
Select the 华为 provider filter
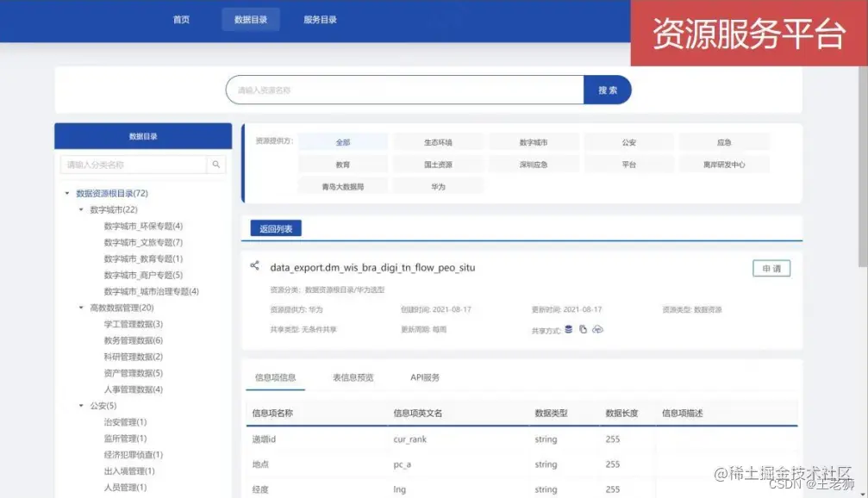[x=440, y=184]
